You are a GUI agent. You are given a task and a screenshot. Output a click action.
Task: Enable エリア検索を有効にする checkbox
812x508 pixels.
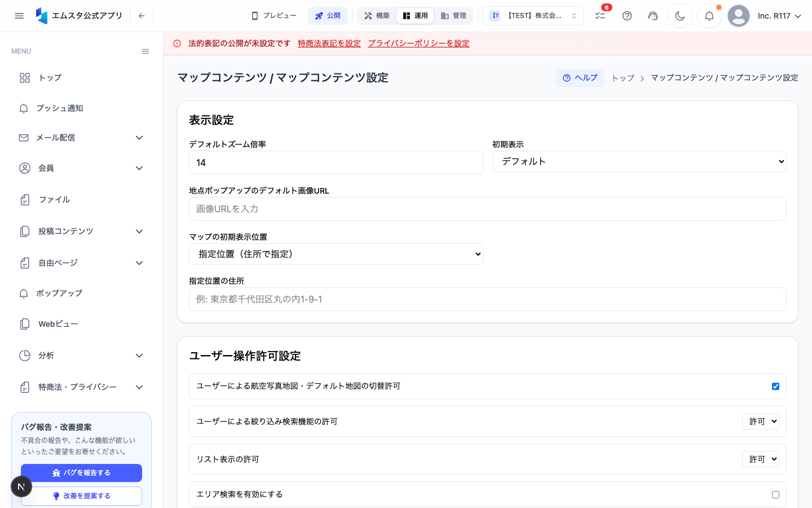[775, 494]
